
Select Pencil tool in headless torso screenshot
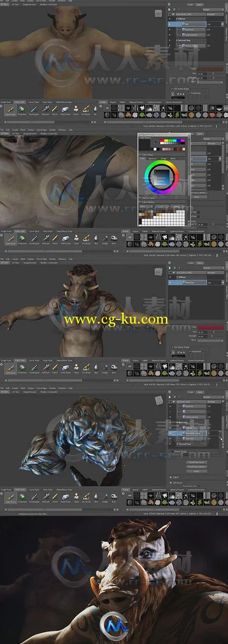pos(55,110)
